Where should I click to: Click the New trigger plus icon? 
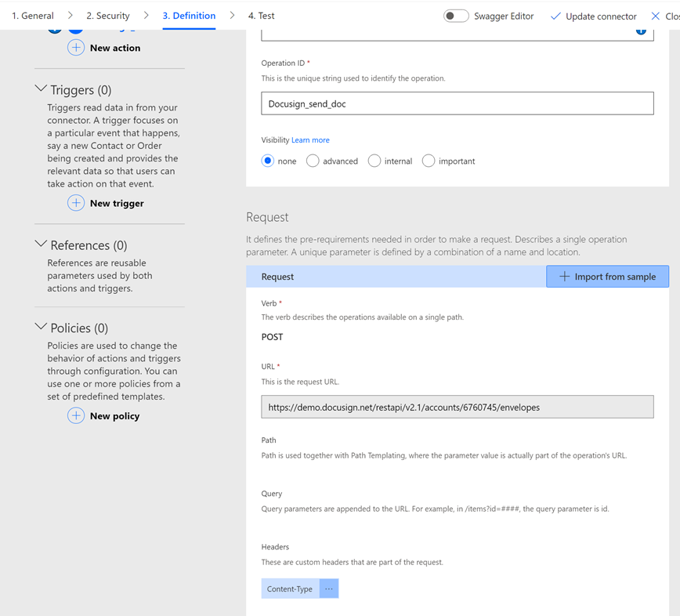(x=76, y=203)
